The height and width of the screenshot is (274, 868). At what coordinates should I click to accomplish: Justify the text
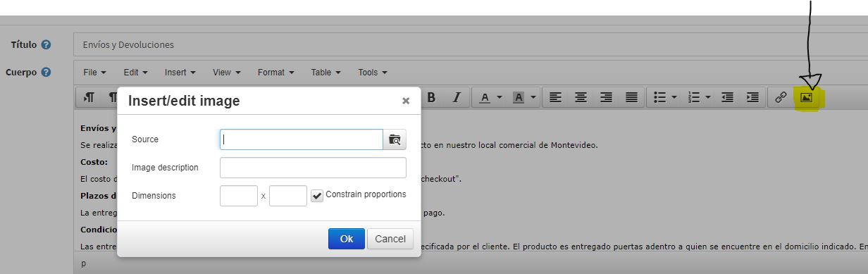click(632, 98)
